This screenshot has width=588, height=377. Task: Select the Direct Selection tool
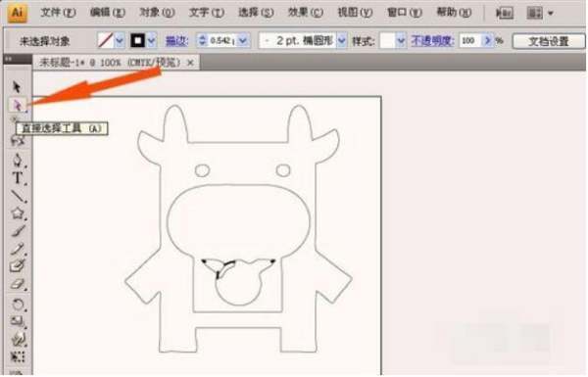click(x=18, y=106)
